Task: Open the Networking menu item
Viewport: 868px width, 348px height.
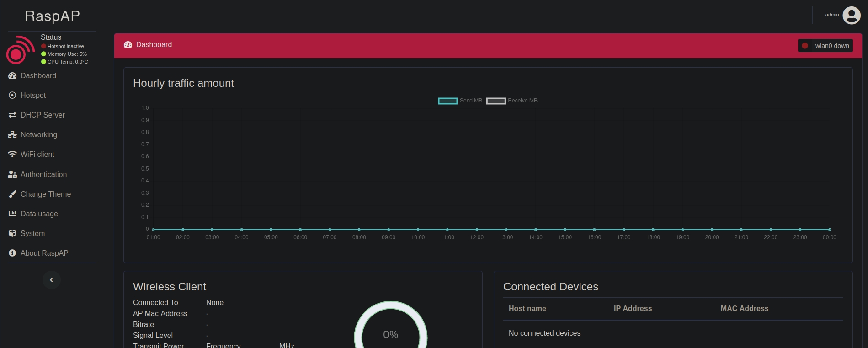Action: 39,135
